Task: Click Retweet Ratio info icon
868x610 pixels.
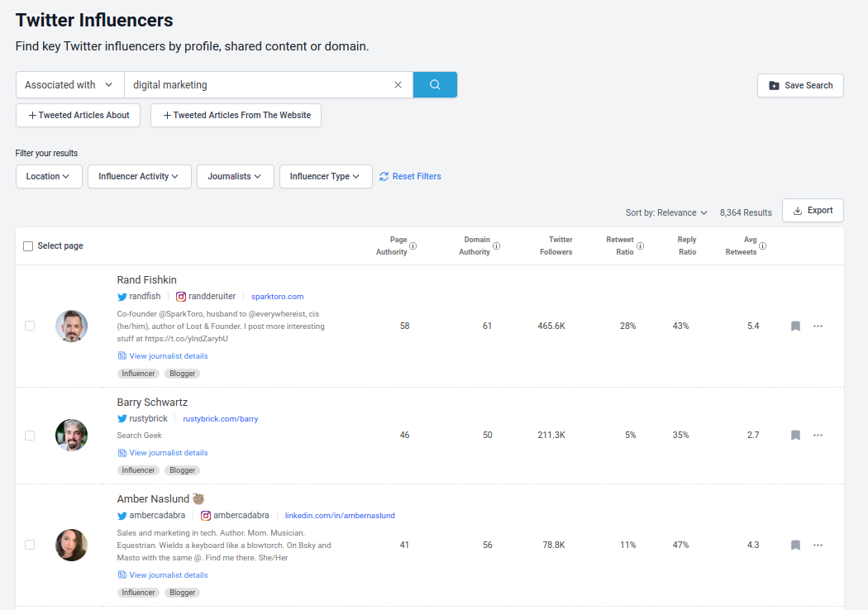Action: 640,245
